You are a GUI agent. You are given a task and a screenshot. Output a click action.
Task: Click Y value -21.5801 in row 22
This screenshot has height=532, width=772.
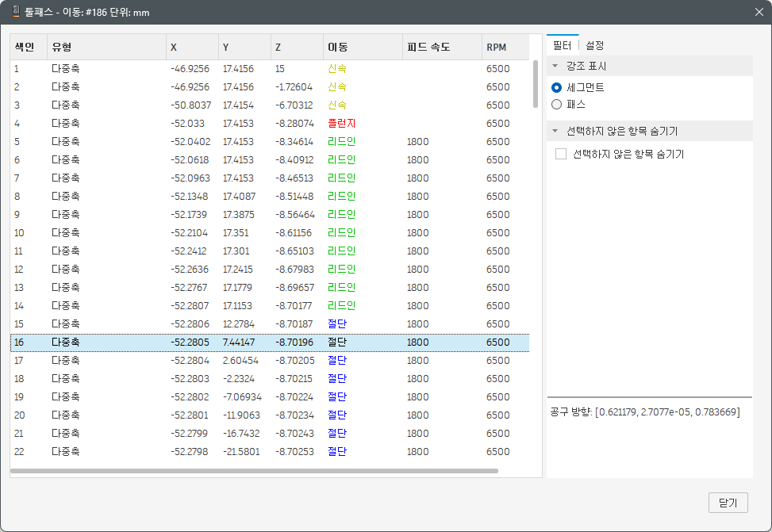pos(241,451)
